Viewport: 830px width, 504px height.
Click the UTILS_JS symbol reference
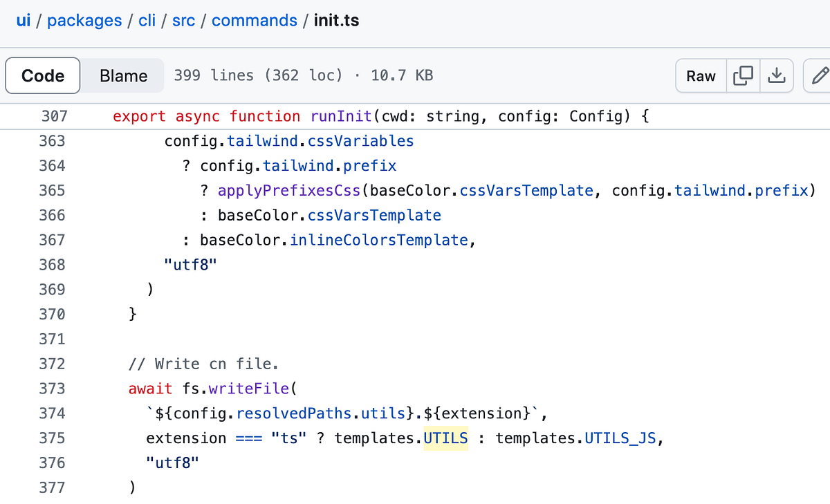[x=620, y=438]
